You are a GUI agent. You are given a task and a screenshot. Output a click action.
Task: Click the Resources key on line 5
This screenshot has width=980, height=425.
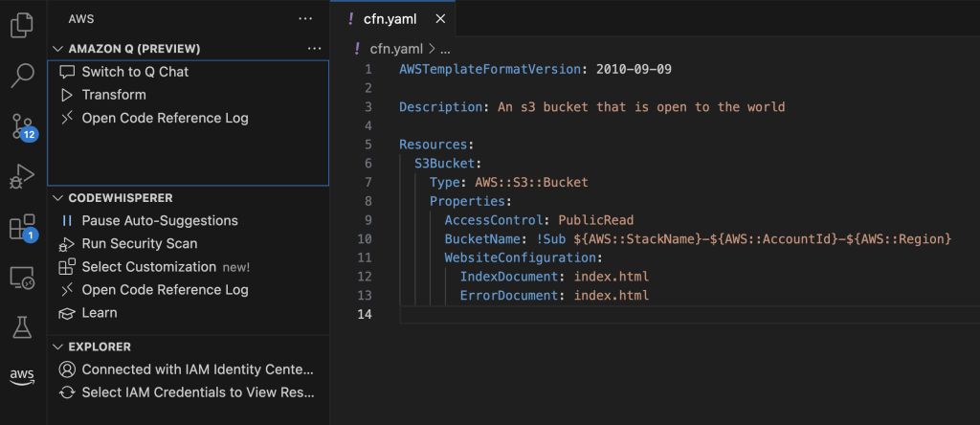(434, 145)
